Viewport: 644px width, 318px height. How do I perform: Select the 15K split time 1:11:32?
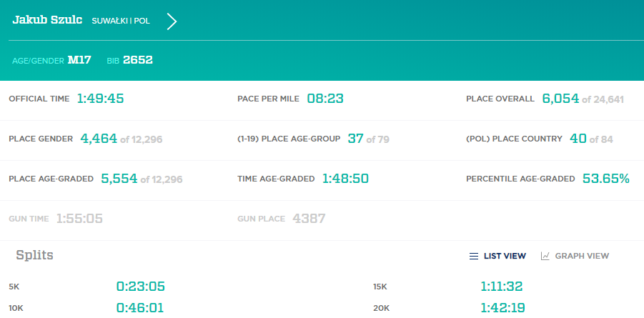pos(502,287)
